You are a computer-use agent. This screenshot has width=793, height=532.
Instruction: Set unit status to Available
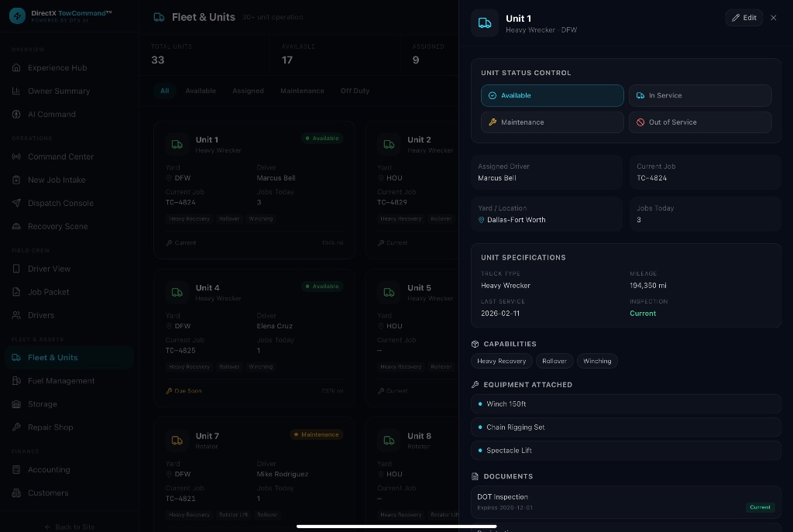[552, 95]
